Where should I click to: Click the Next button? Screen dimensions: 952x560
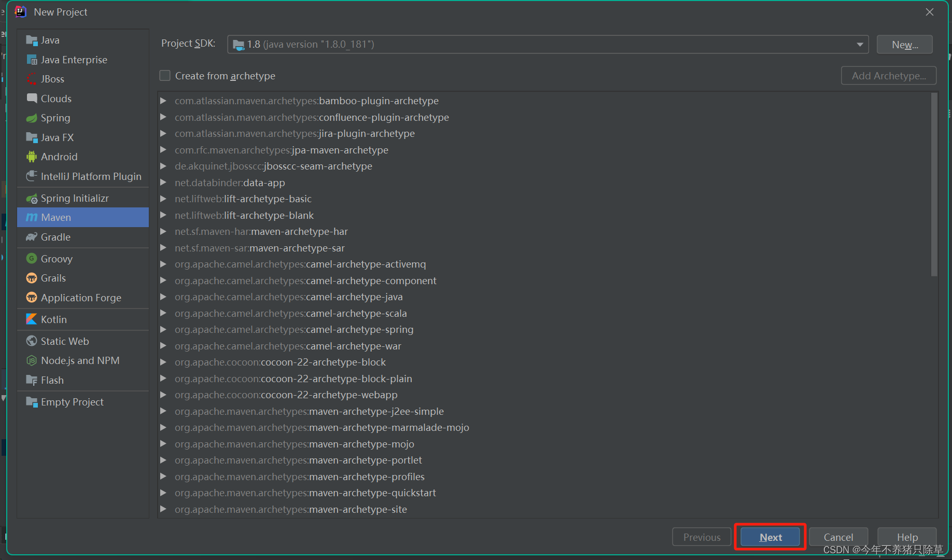point(770,537)
